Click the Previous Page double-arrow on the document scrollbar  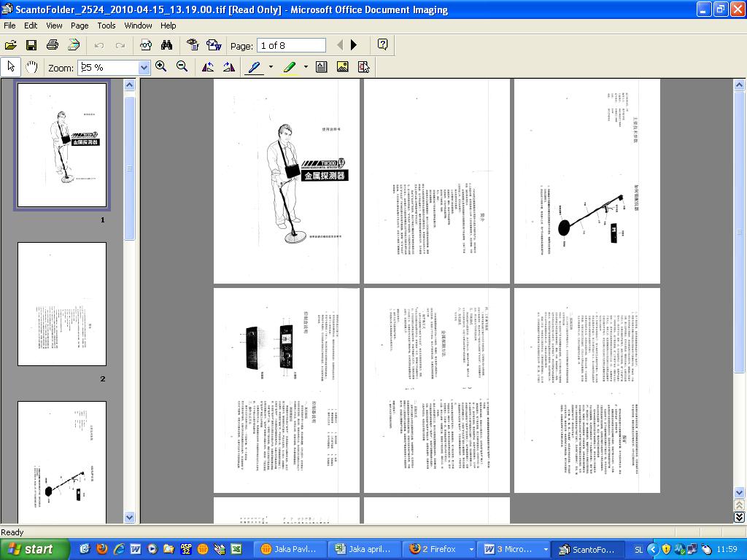(740, 505)
